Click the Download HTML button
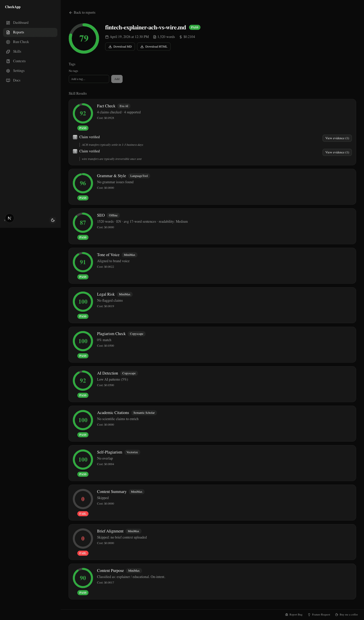The height and width of the screenshot is (620, 364). click(153, 47)
